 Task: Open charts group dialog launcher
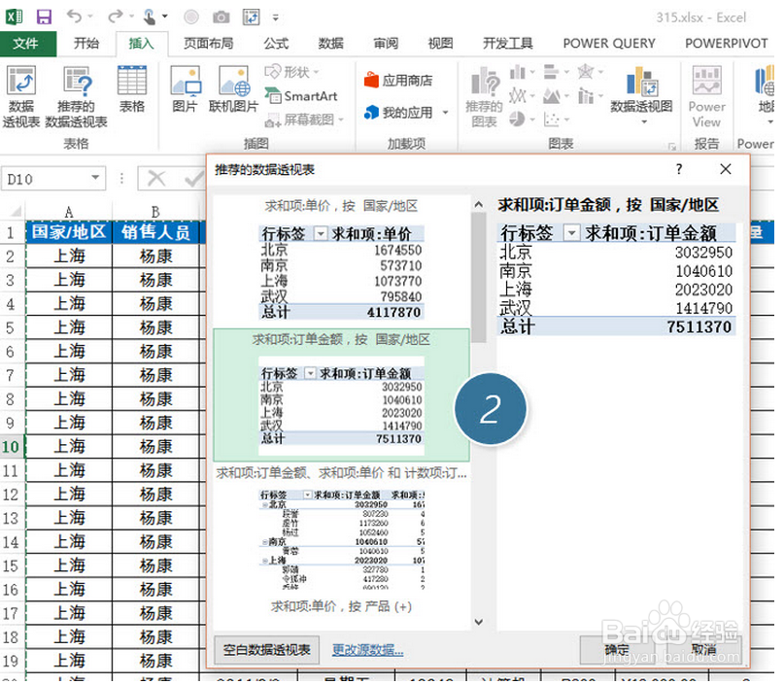(x=671, y=146)
